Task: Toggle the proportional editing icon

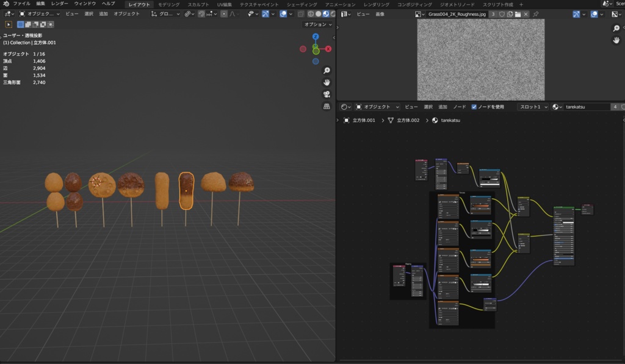Action: point(223,15)
